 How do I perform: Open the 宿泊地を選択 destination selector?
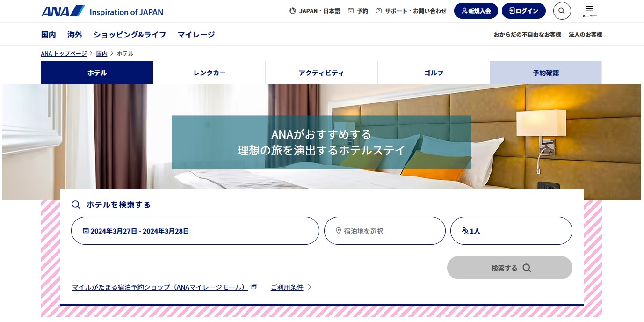(x=384, y=230)
